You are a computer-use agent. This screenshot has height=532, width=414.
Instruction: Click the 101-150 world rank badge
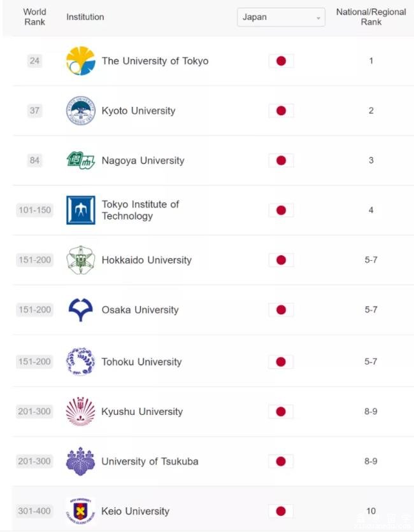(34, 210)
